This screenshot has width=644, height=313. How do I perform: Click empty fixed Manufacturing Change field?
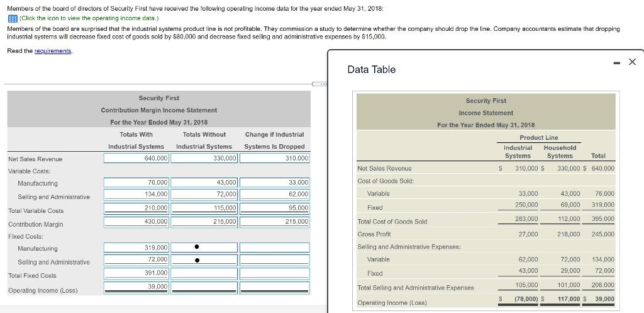(x=275, y=248)
